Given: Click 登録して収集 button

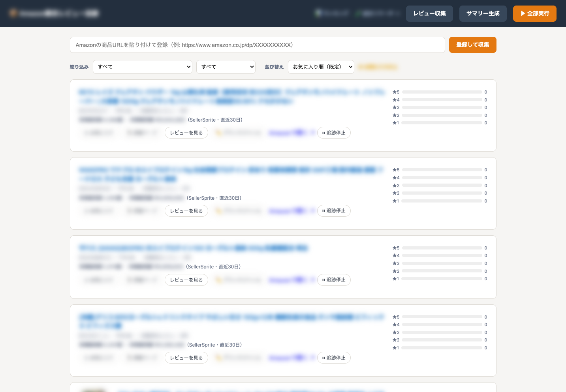Looking at the screenshot, I should tap(472, 45).
